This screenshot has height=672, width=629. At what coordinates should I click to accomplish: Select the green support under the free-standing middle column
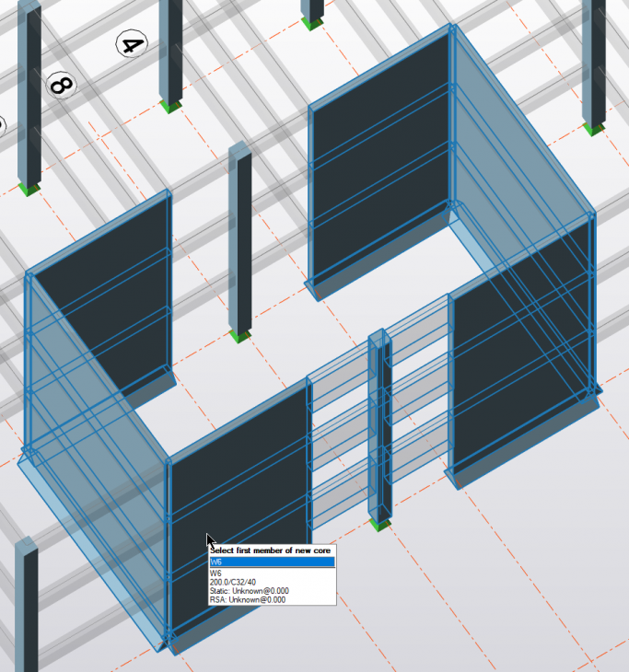pyautogui.click(x=240, y=336)
